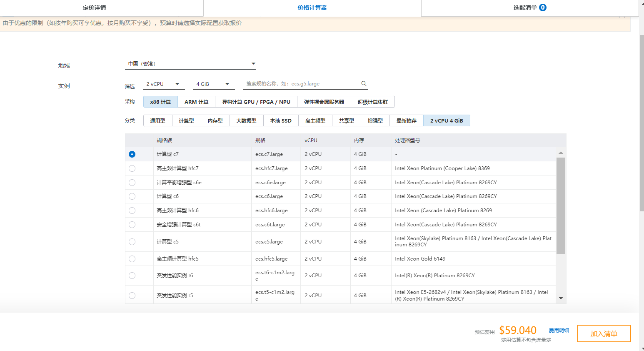Screen dimensions: 644x351
Task: Choose the 弹性裸金属服务器 tab
Action: (x=324, y=102)
